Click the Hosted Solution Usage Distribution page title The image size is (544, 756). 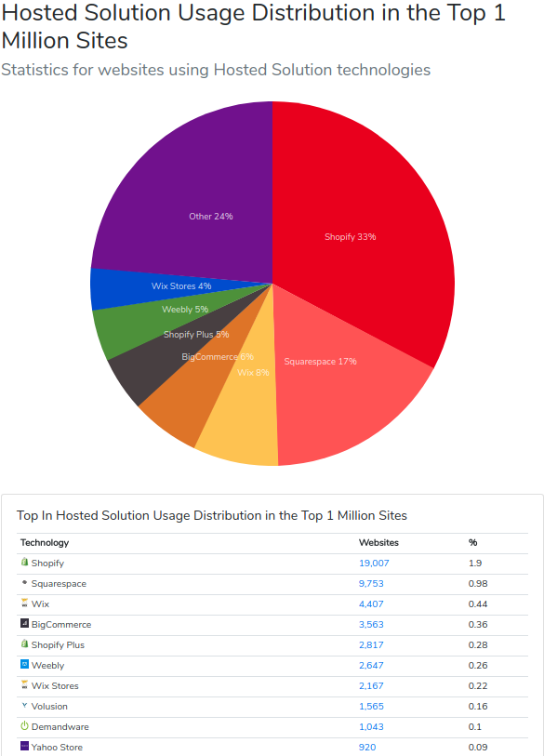(x=254, y=26)
